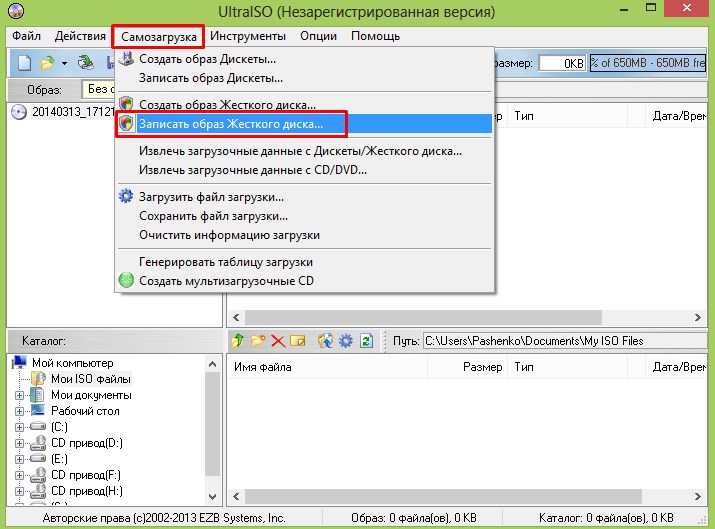Click the path field showing My ISO Files
The height and width of the screenshot is (529, 715).
point(560,341)
